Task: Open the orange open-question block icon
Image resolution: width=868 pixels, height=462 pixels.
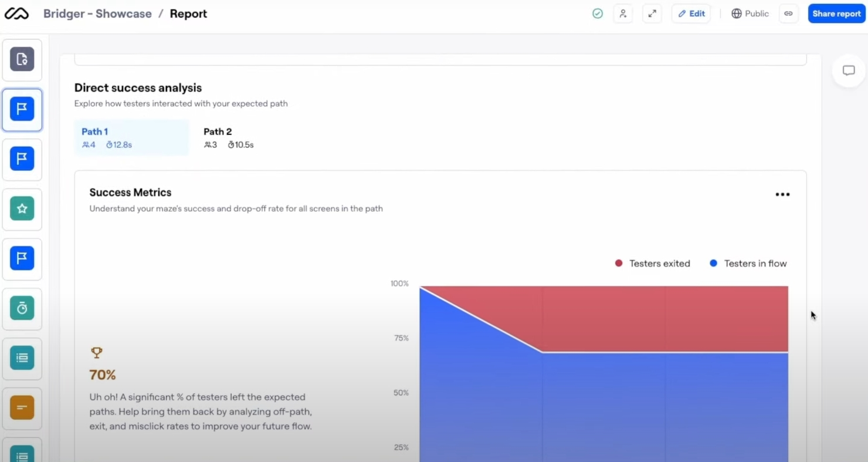Action: (x=22, y=408)
